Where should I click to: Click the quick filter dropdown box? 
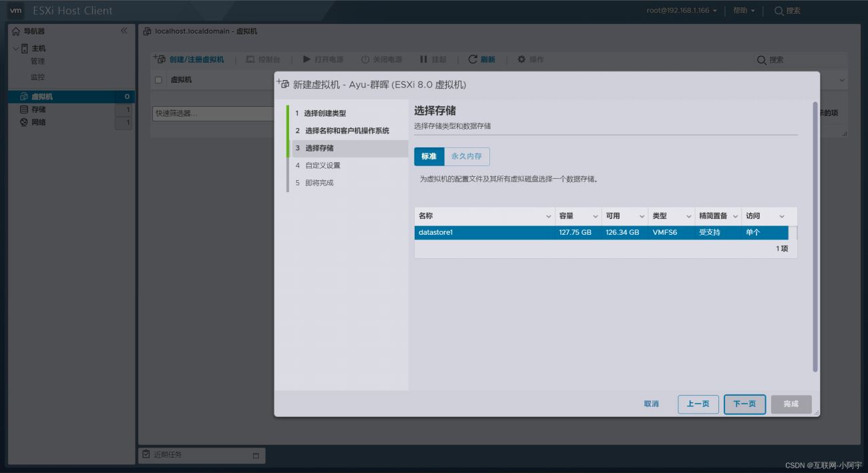click(x=214, y=113)
